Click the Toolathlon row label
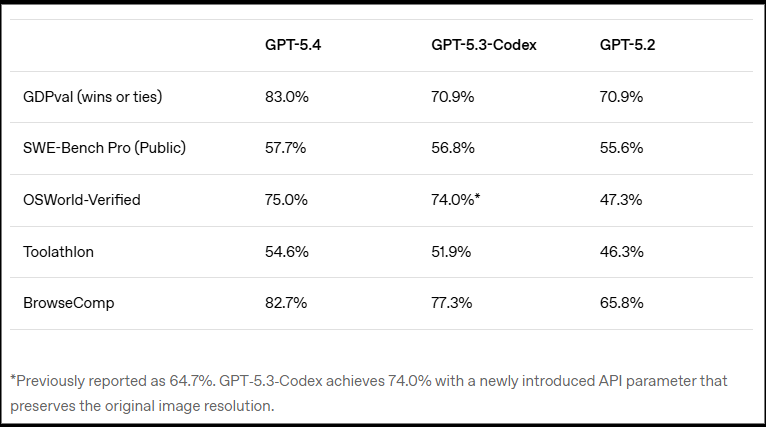The height and width of the screenshot is (427, 766). click(x=58, y=252)
